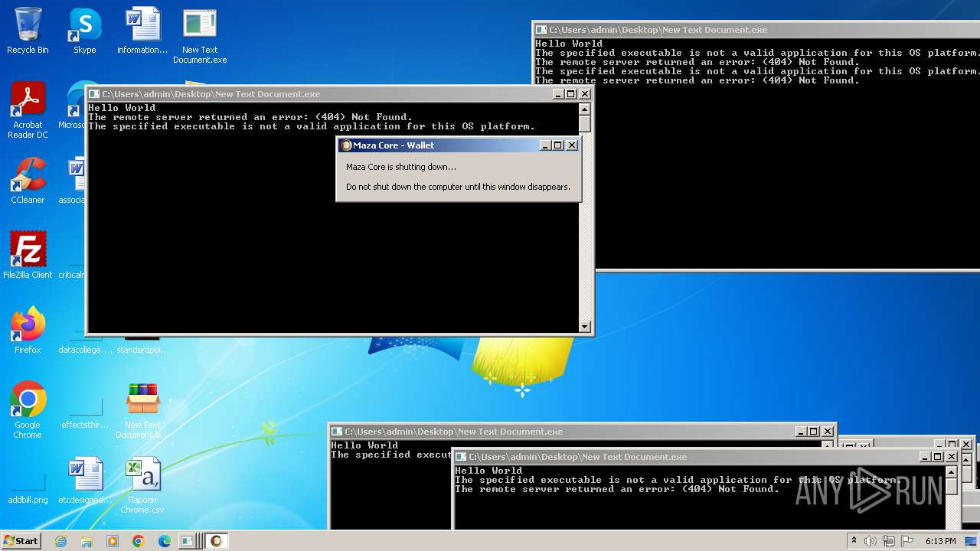Screen dimensions: 980x551
Task: Open Windows Media Player from the taskbar
Action: [113, 541]
